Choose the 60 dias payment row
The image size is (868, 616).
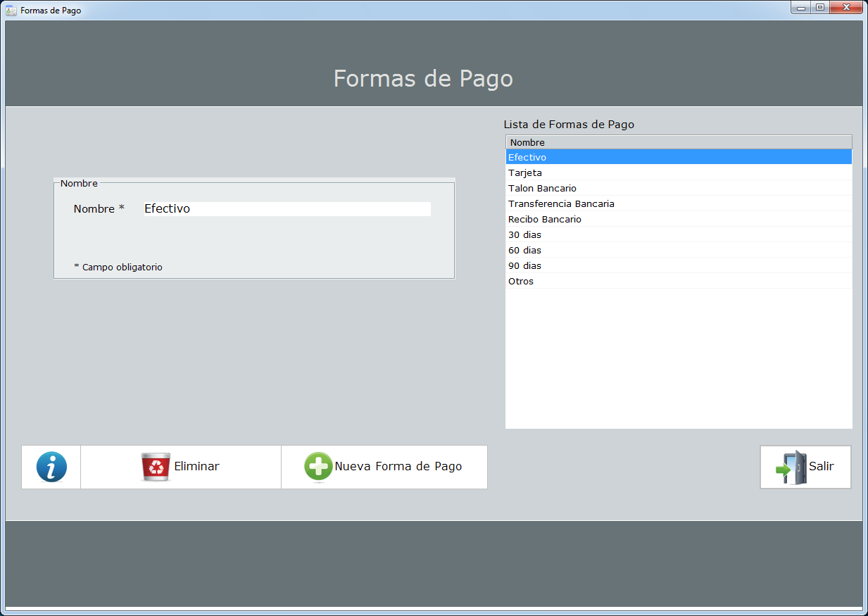(678, 250)
